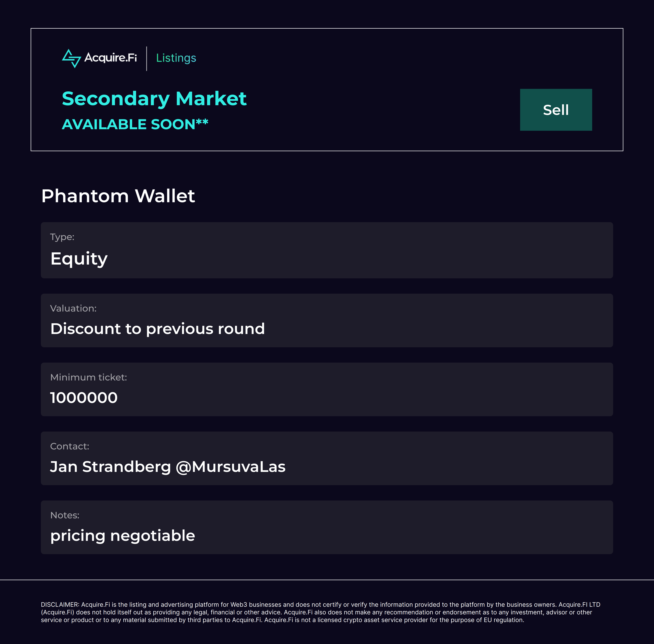Select the 1000000 minimum ticket amount

pyautogui.click(x=84, y=398)
